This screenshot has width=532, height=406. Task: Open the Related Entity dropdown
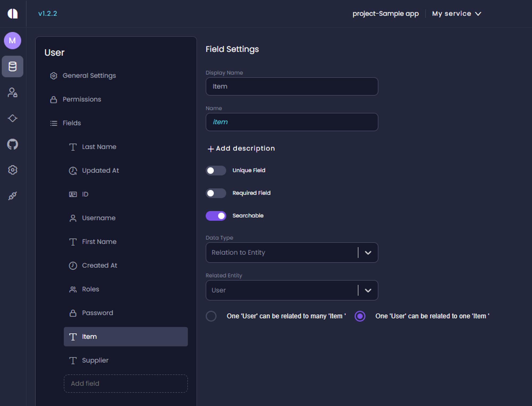click(368, 290)
